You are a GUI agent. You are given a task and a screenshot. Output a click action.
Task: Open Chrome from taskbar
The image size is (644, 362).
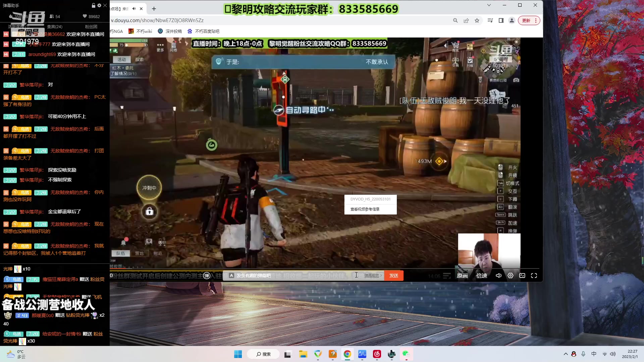(x=347, y=354)
